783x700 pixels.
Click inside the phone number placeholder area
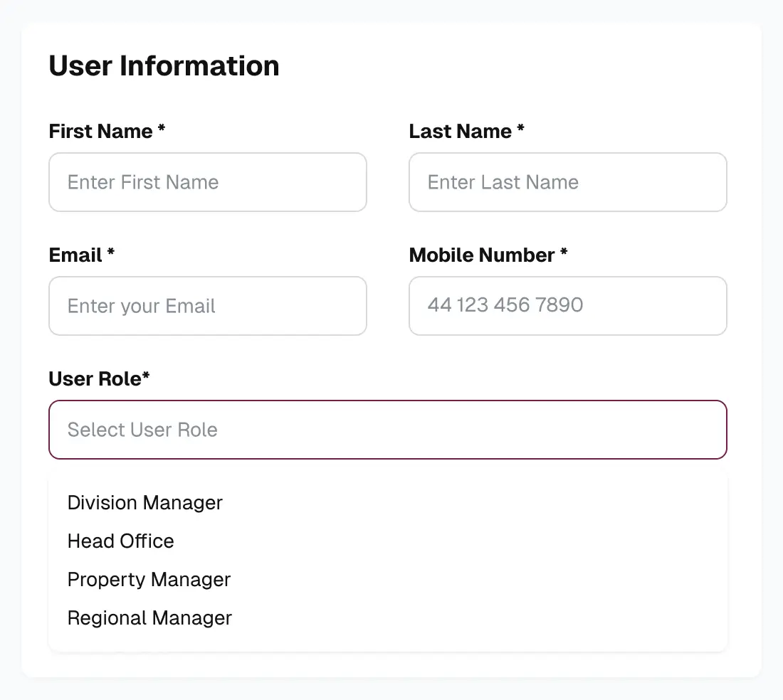pos(505,306)
